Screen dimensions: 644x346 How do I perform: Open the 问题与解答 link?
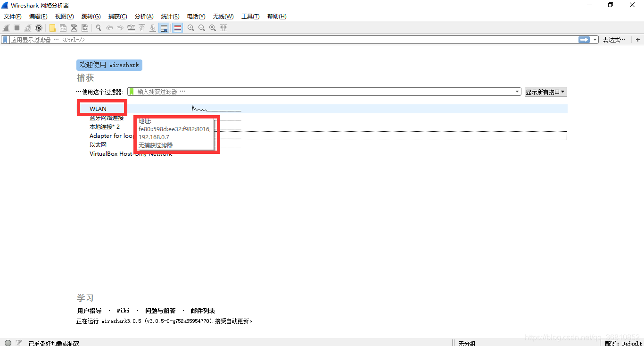pos(160,311)
